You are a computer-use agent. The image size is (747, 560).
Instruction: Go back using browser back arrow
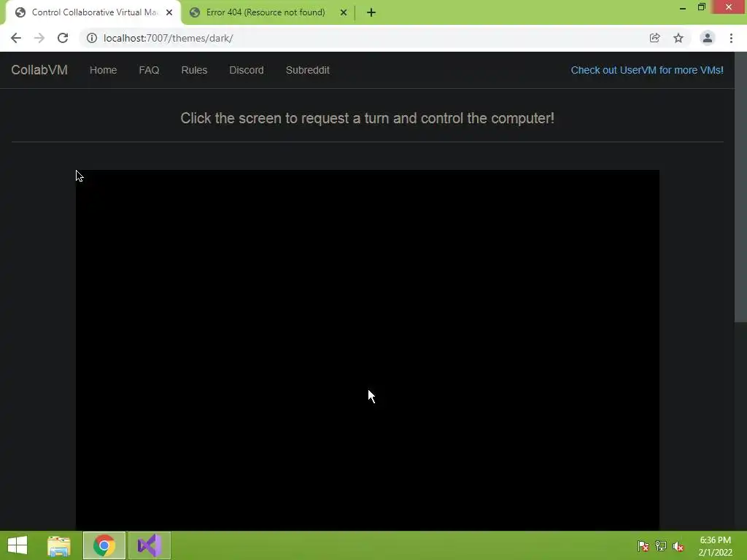click(16, 38)
